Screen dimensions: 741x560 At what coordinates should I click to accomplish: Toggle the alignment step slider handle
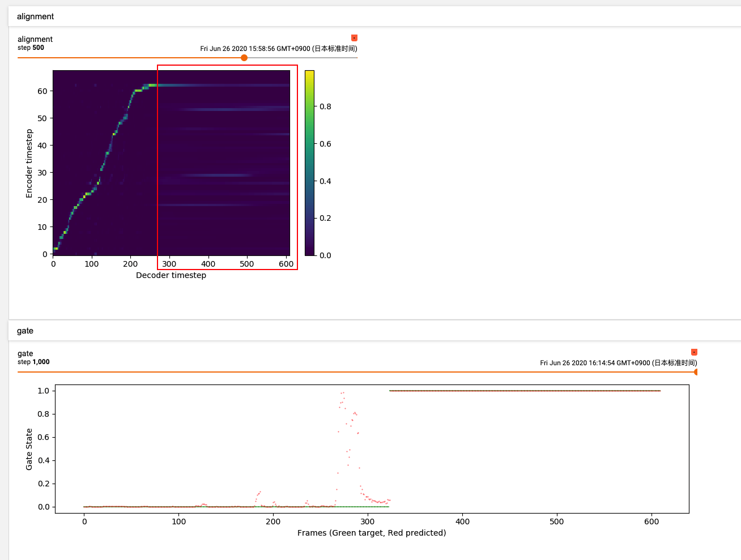tap(244, 57)
